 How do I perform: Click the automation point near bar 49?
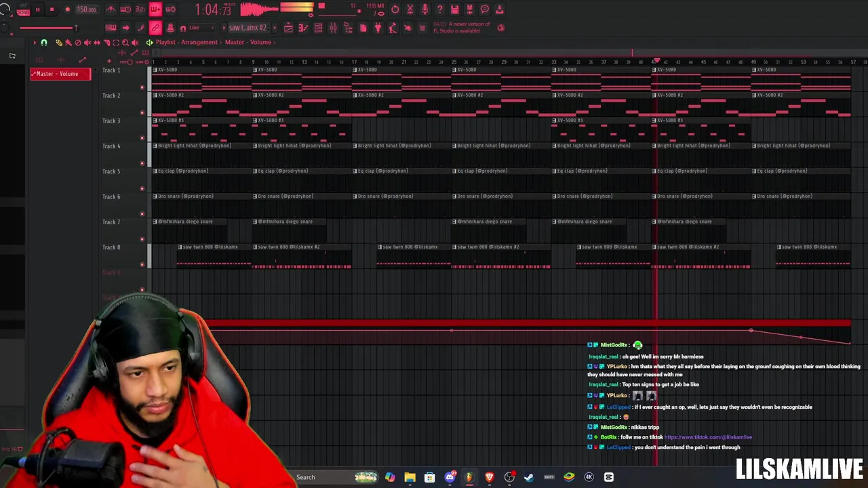click(x=751, y=331)
